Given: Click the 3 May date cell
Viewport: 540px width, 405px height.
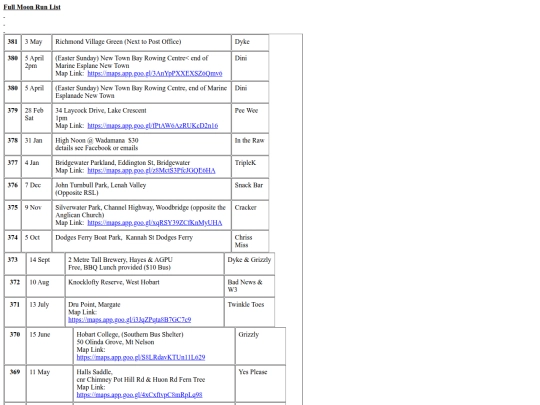Looking at the screenshot, I should tap(37, 42).
